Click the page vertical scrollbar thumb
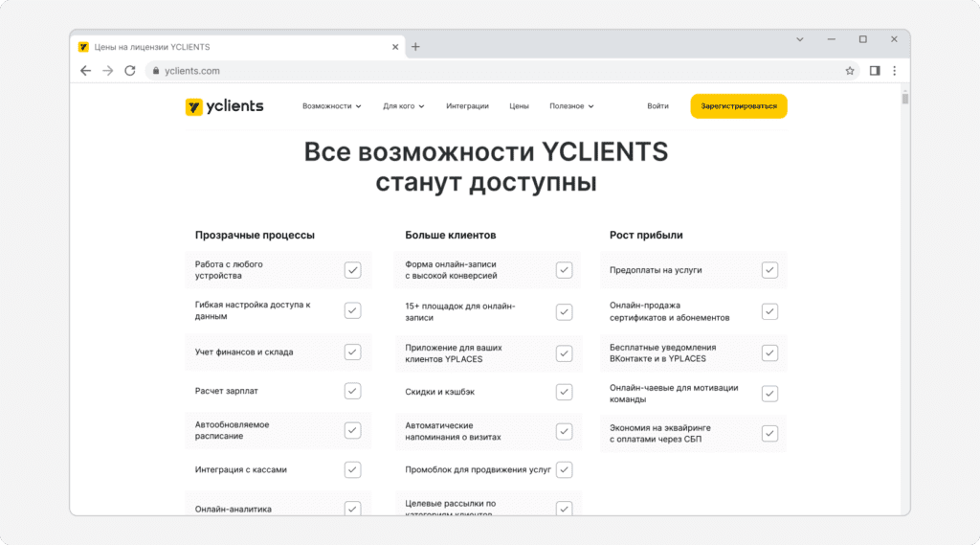The width and height of the screenshot is (980, 545). pos(905,99)
